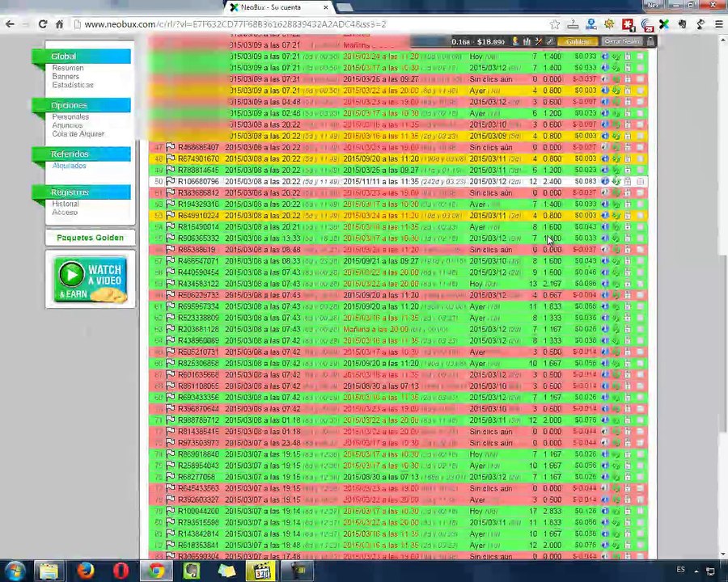The width and height of the screenshot is (728, 582).
Task: Open tools icon in NeoBux header bar
Action: click(x=539, y=41)
